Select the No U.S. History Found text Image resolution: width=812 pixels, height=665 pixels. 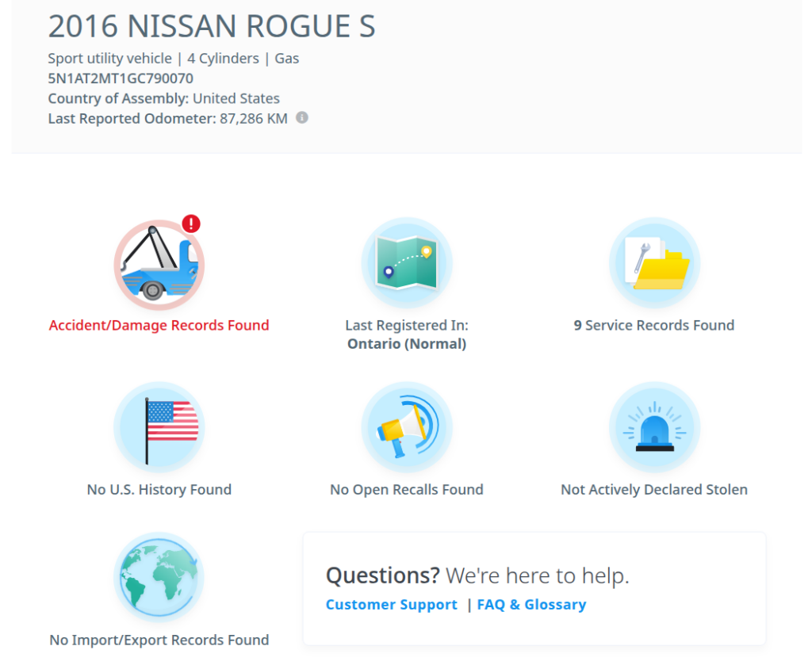pos(159,490)
